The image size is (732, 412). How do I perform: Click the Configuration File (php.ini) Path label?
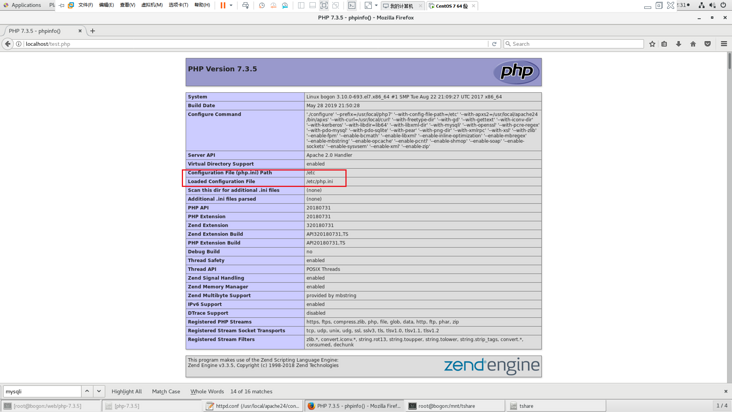(230, 173)
